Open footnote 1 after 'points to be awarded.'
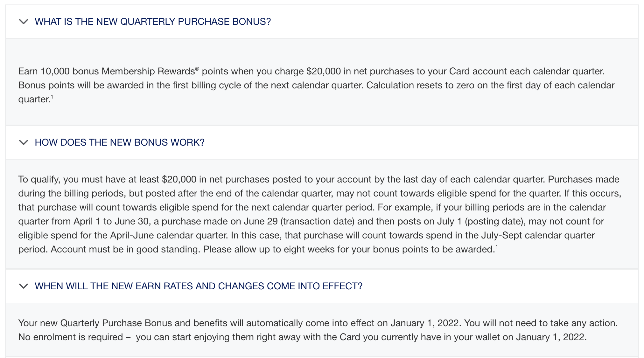The width and height of the screenshot is (644, 358). [496, 247]
